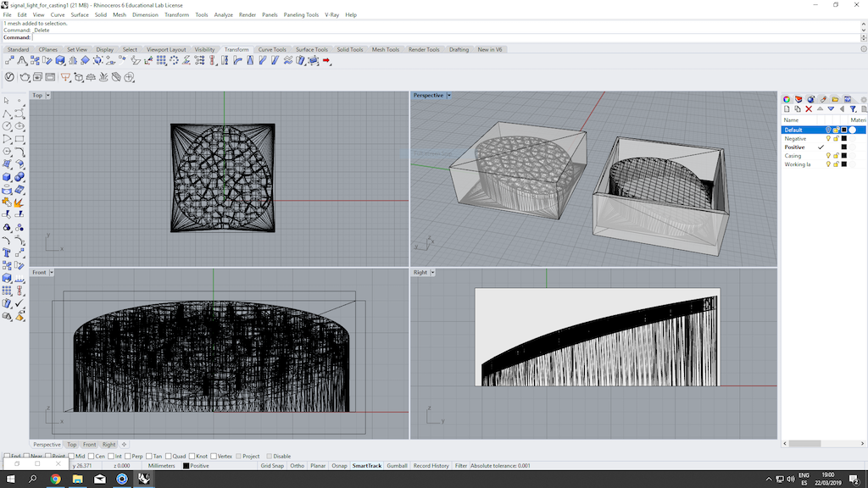Open the color wheel properties panel tab
The width and height of the screenshot is (868, 488).
coord(787,99)
